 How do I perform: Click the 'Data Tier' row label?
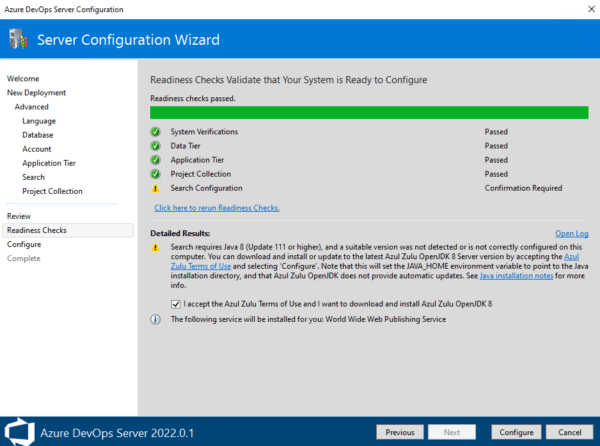point(186,146)
